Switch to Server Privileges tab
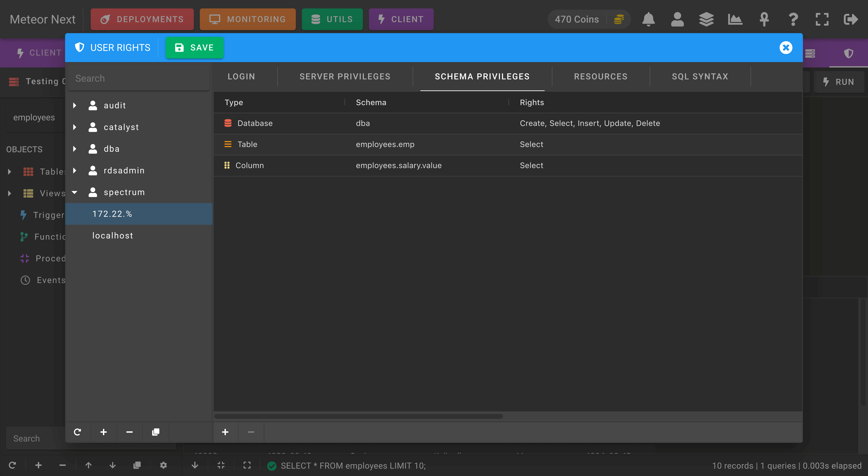 (x=345, y=77)
